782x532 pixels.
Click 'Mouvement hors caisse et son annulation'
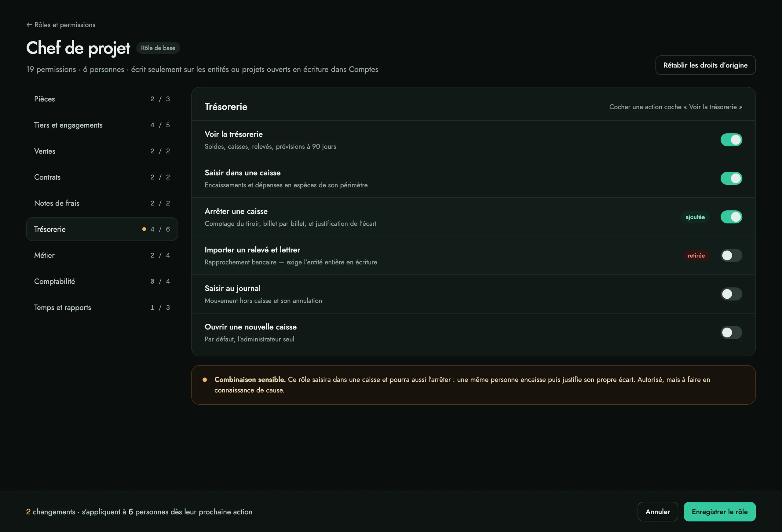coord(263,301)
